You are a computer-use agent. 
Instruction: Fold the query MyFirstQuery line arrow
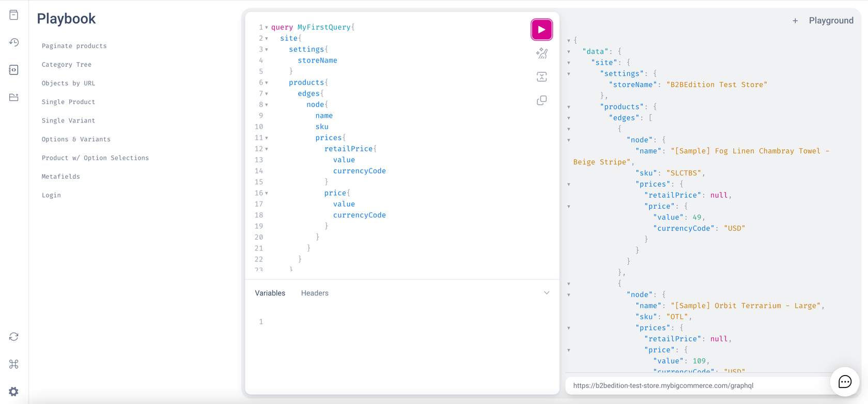(267, 27)
